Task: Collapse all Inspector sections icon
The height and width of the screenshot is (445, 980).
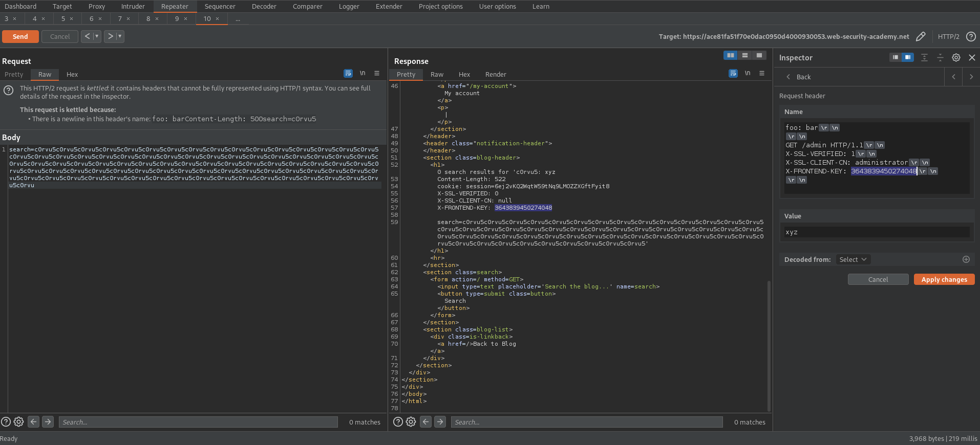Action: (x=940, y=57)
